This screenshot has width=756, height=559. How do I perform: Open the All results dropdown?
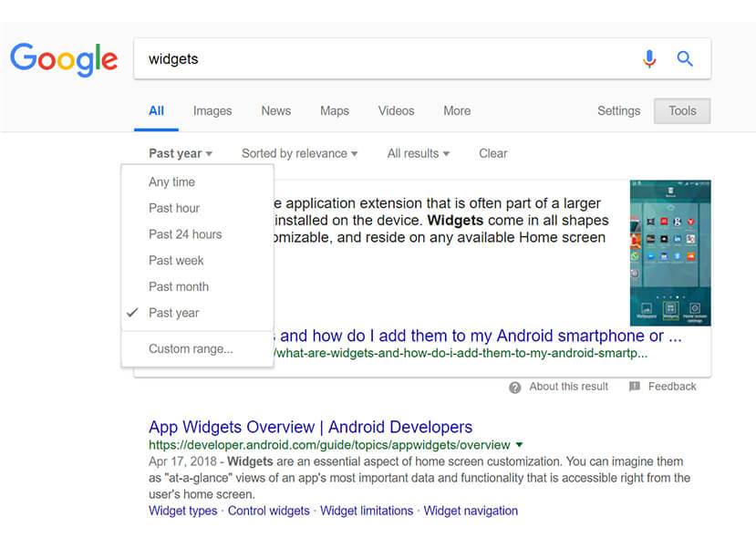click(418, 153)
